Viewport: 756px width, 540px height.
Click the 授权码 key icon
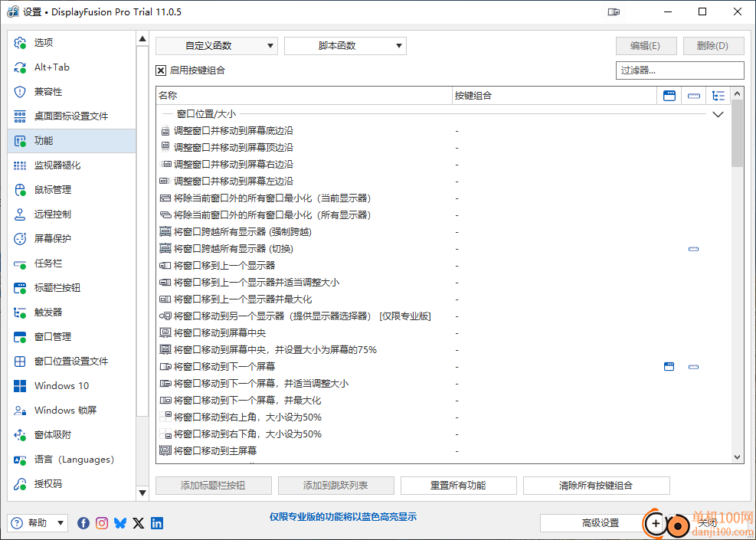(20, 484)
